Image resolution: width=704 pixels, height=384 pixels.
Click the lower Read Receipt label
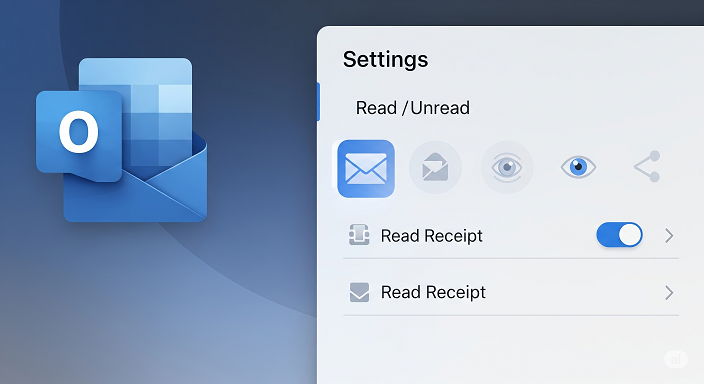pyautogui.click(x=433, y=292)
